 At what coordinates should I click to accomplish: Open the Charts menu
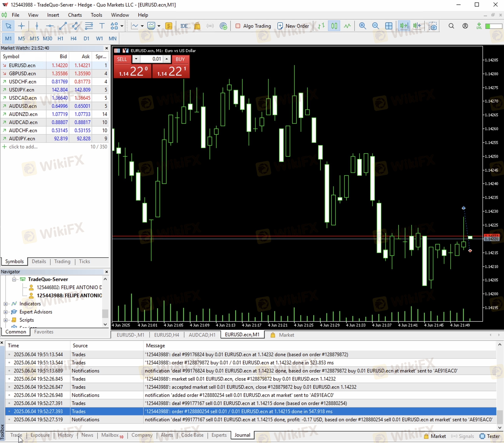click(x=75, y=15)
